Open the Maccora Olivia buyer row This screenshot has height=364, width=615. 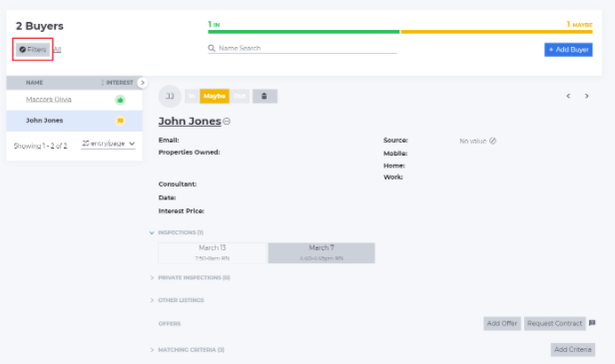(74, 100)
